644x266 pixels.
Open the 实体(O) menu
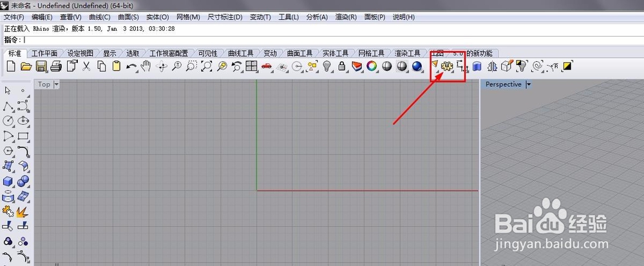point(157,17)
